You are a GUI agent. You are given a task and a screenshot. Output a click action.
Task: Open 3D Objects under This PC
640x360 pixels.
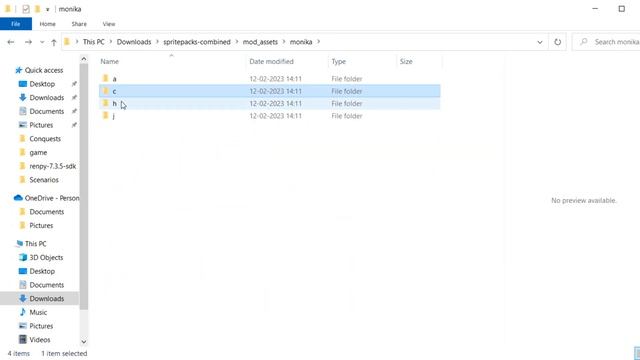[x=46, y=258]
